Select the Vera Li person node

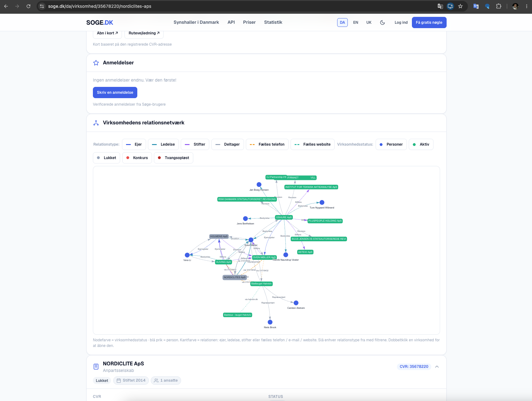tap(187, 255)
